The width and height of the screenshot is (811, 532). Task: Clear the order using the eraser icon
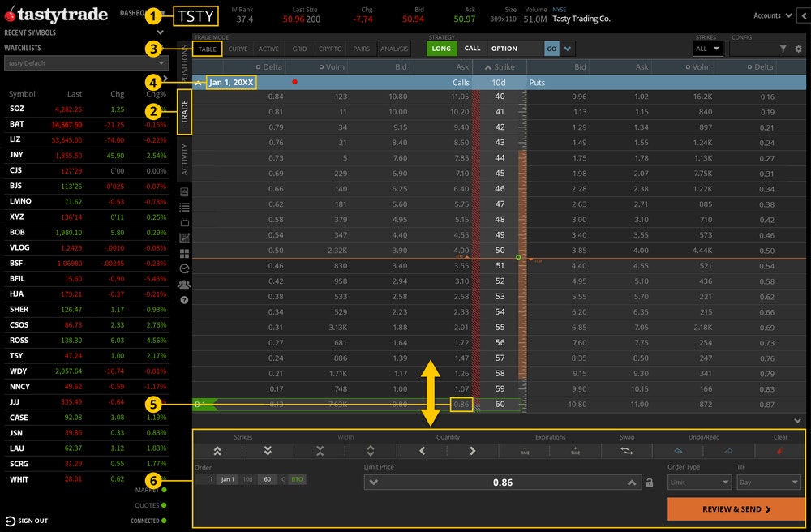tap(781, 450)
